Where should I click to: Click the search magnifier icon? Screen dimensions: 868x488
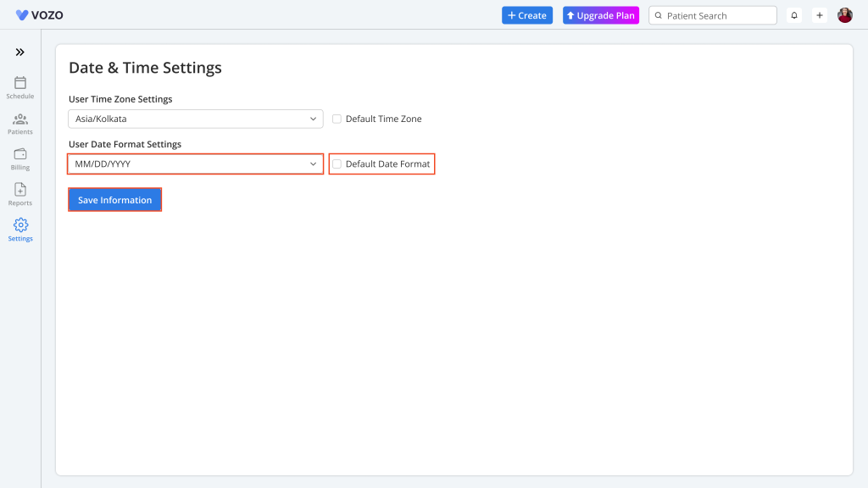coord(658,15)
